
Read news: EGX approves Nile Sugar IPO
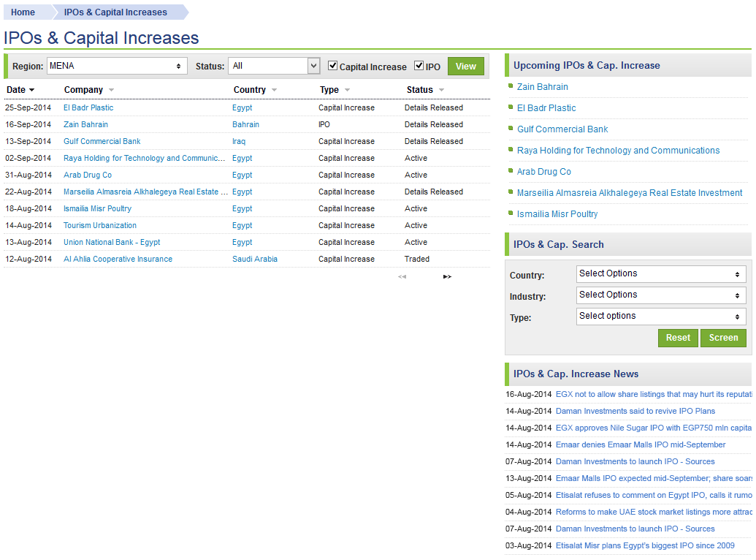653,428
